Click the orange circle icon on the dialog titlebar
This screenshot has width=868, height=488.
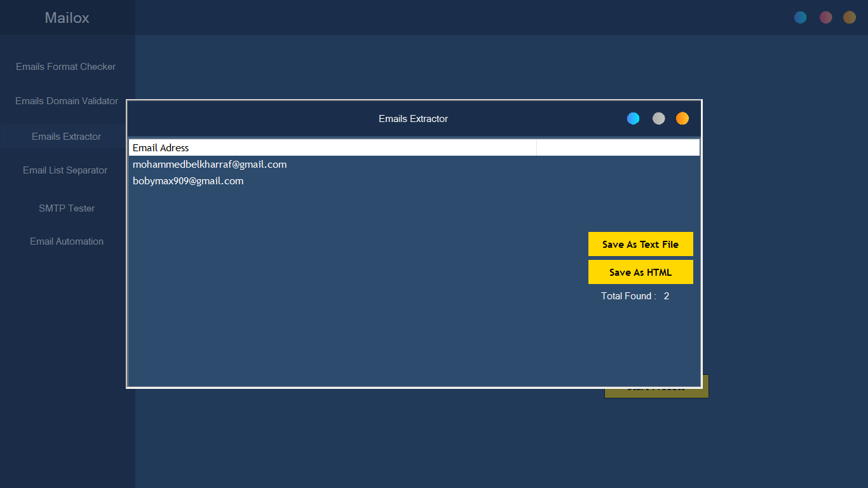pos(682,118)
